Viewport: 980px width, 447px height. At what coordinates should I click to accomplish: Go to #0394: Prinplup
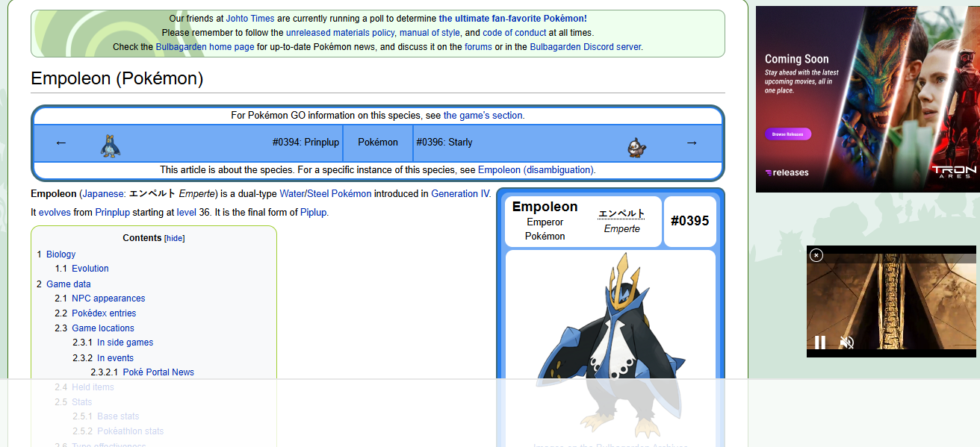306,143
